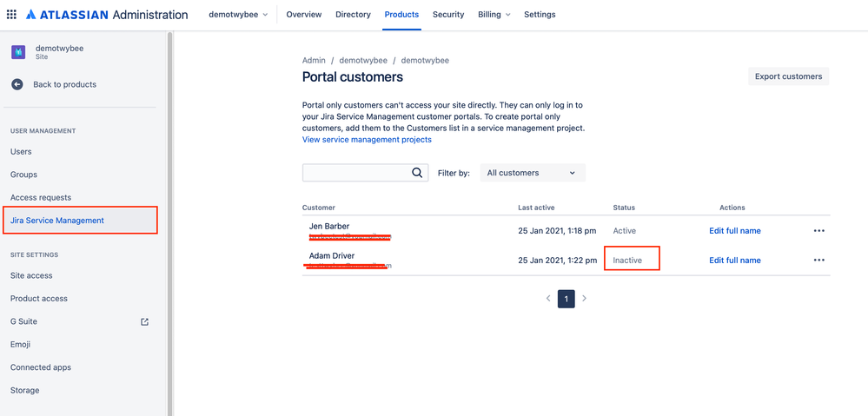The width and height of the screenshot is (868, 416).
Task: Open the Products tab
Action: 402,15
